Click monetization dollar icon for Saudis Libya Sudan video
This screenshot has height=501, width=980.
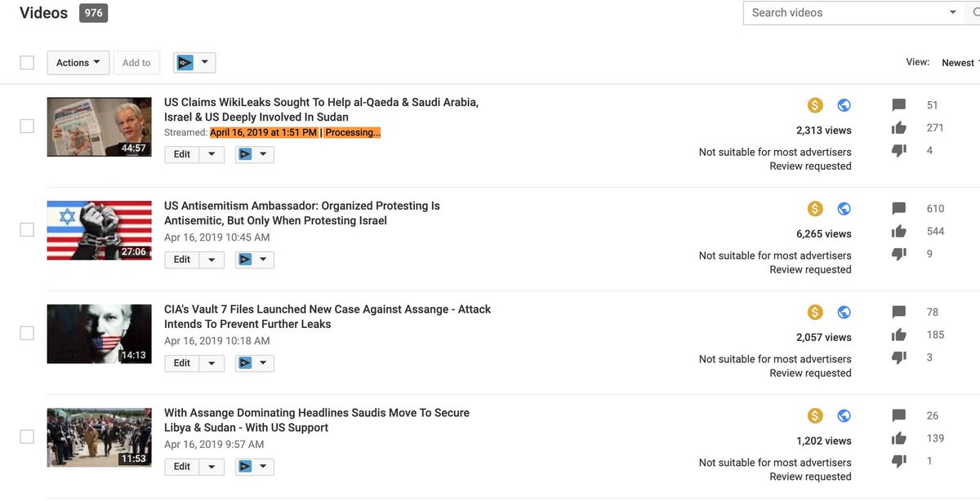814,416
